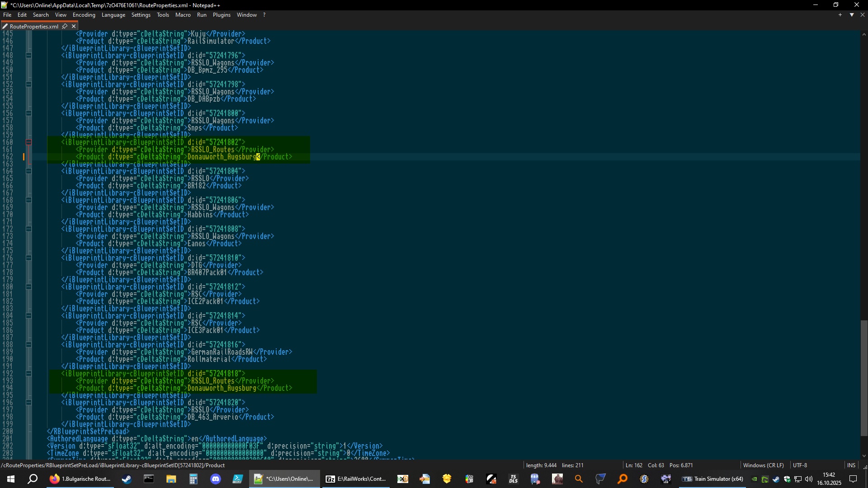Toggle INS insert mode in status bar
This screenshot has width=868, height=488.
[851, 465]
